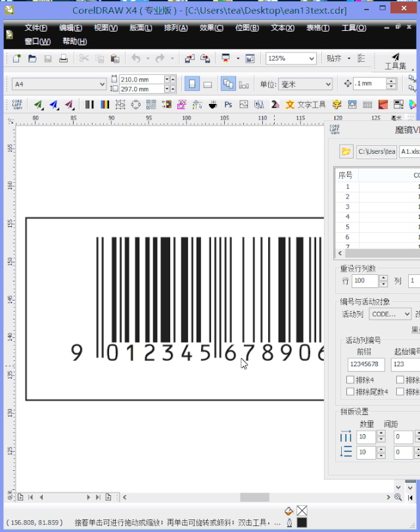Expand the 贴齐 snap-to dropdown
The height and width of the screenshot is (532, 420).
point(349,59)
